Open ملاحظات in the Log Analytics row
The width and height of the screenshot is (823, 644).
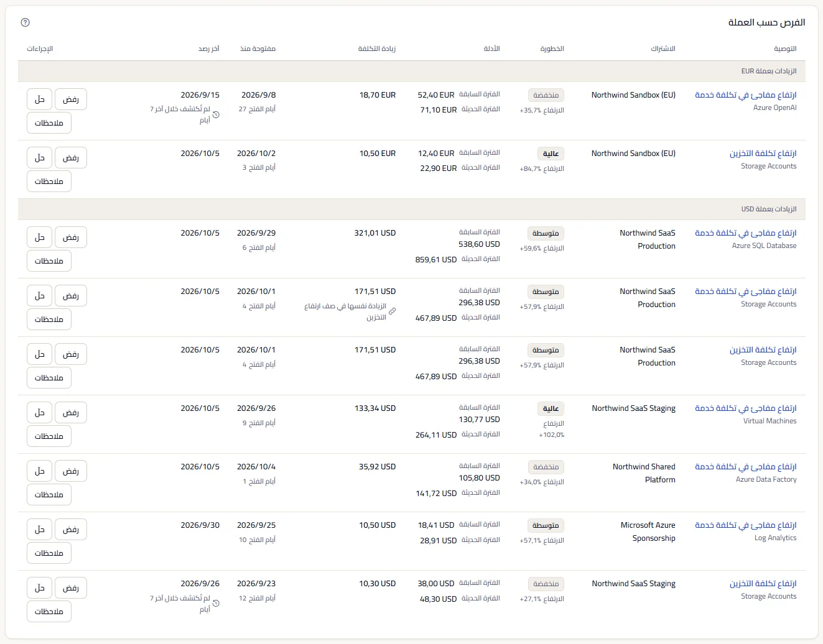pyautogui.click(x=49, y=553)
